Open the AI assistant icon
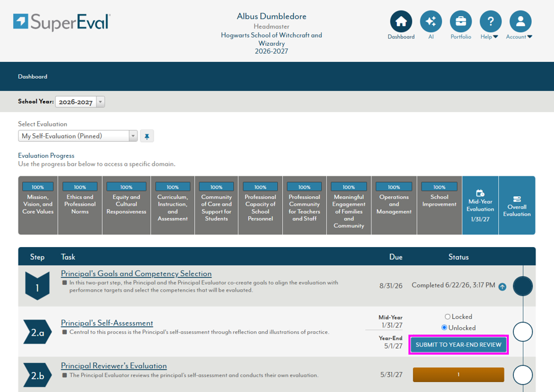 pos(431,22)
